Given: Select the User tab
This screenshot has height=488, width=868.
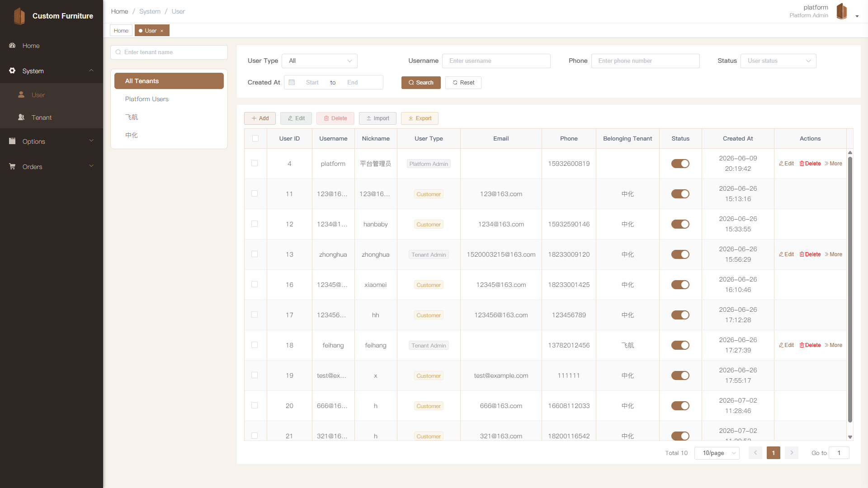Looking at the screenshot, I should click(151, 31).
